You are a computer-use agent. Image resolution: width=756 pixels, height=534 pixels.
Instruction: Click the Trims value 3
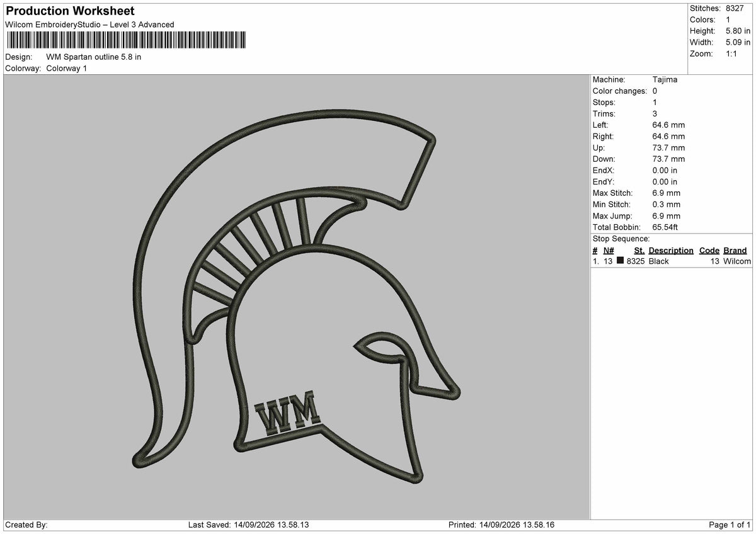click(655, 114)
